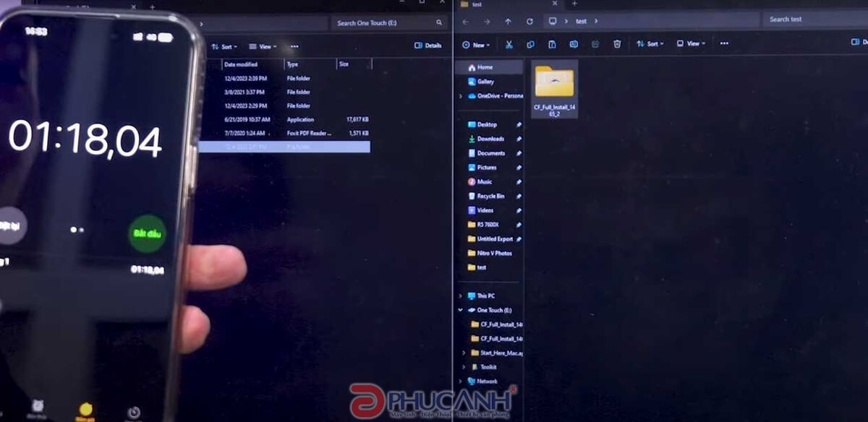Image resolution: width=868 pixels, height=422 pixels.
Task: Select the row dated 7/7/2020 1:24 AM
Action: pyautogui.click(x=284, y=133)
